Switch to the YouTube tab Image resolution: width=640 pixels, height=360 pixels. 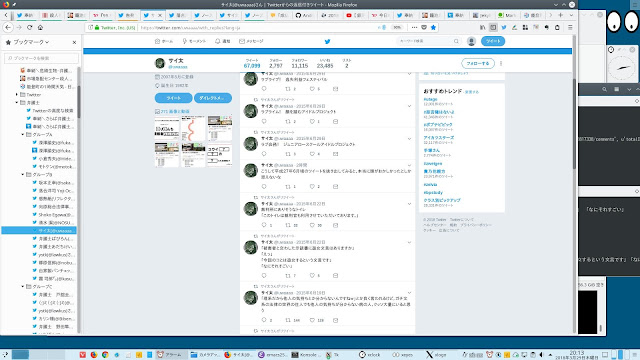354,15
